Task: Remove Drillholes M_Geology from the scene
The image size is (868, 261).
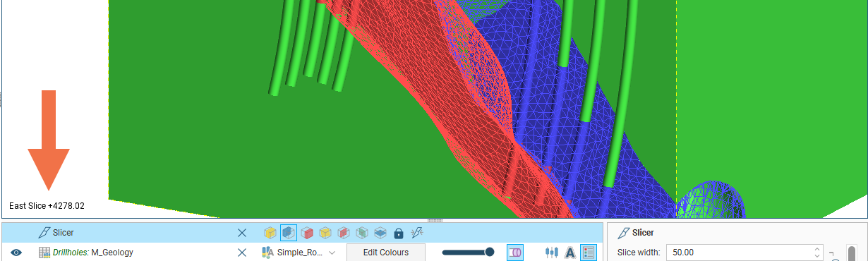Action: (x=242, y=253)
